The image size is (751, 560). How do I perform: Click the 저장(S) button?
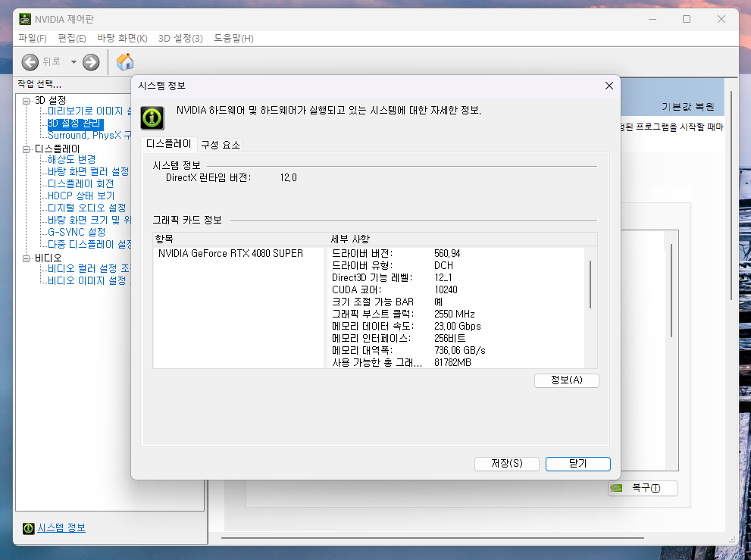[x=507, y=464]
